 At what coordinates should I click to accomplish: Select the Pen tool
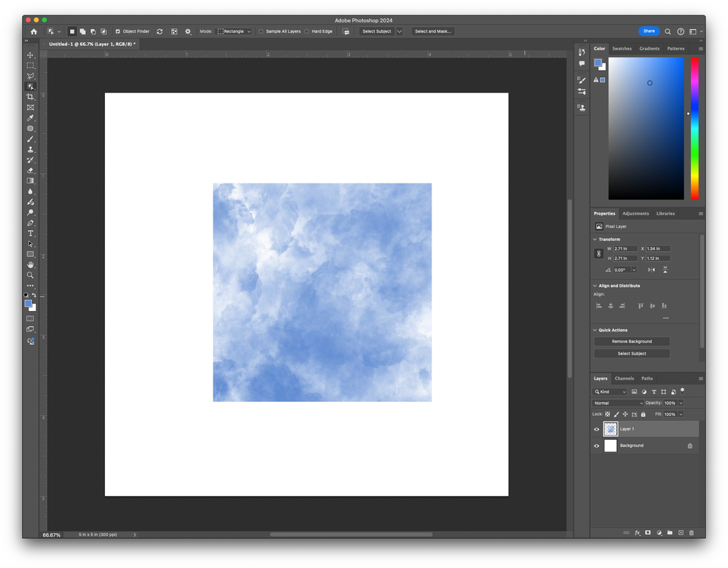[x=30, y=223]
